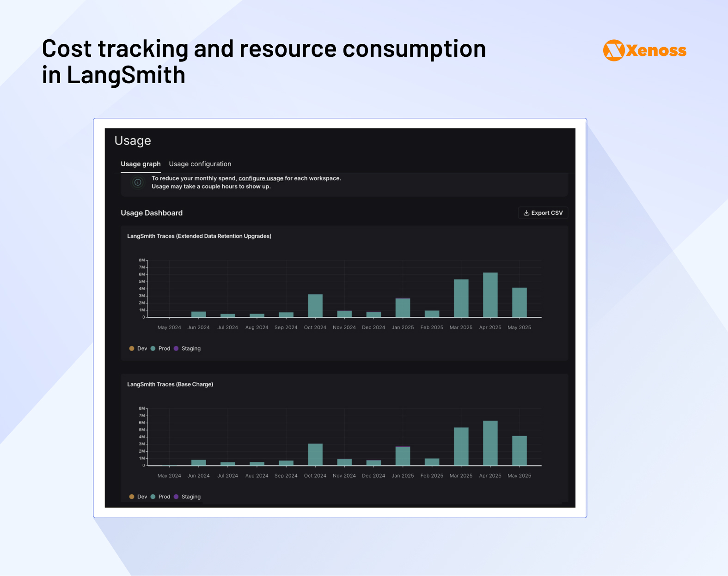Viewport: 728px width, 576px height.
Task: Click Aug 2024 axis label in Extended Data Retention chart
Action: (257, 327)
